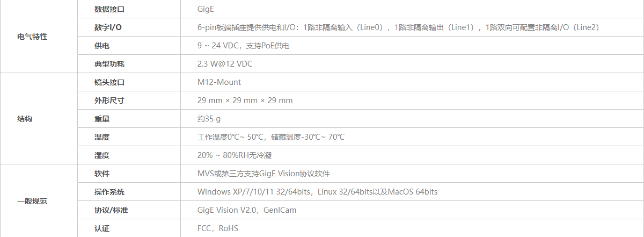Select the GigE data interface value

(x=206, y=9)
